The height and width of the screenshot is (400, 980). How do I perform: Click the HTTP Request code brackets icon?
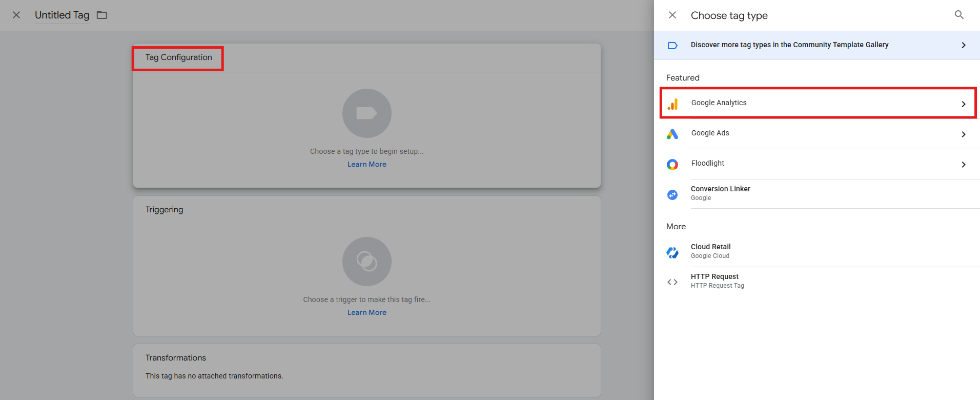pyautogui.click(x=672, y=282)
